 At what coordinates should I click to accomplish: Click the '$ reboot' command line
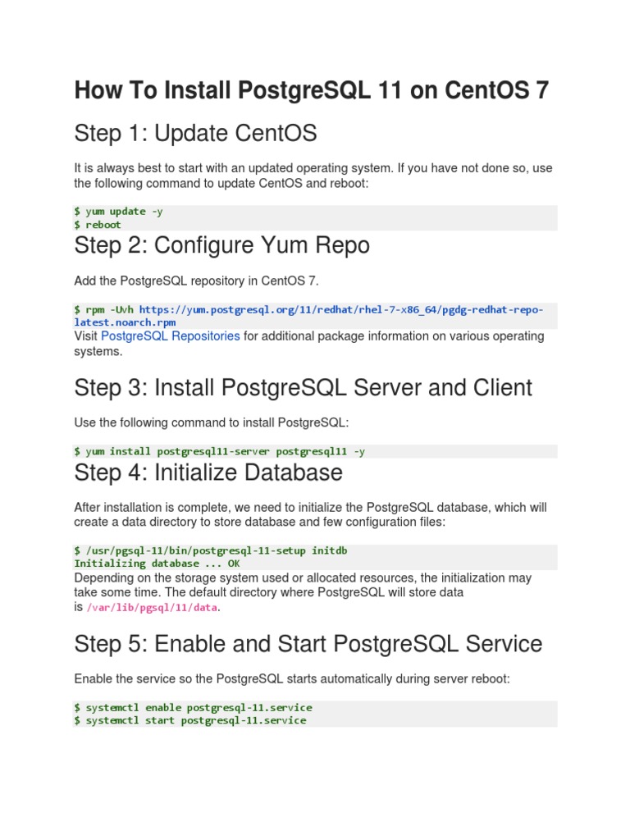(98, 225)
